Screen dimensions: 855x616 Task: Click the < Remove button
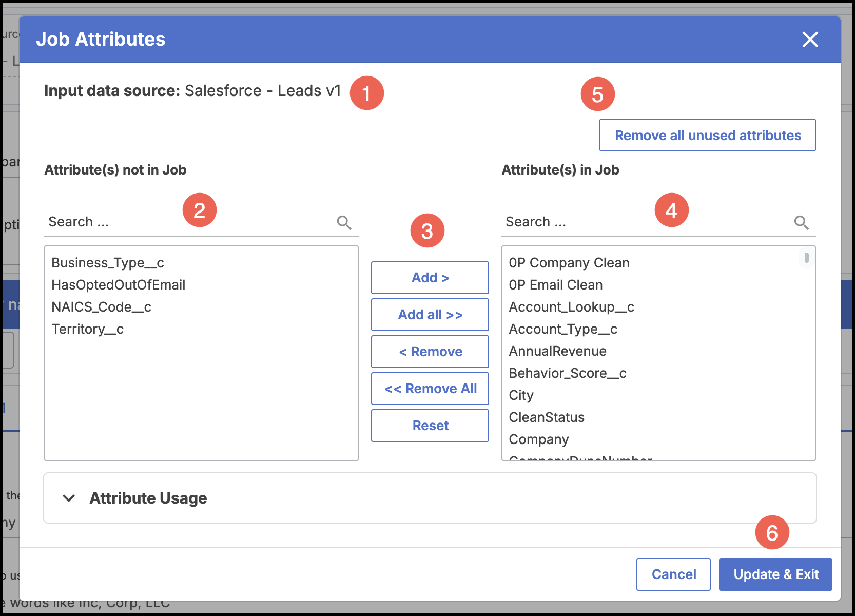430,352
